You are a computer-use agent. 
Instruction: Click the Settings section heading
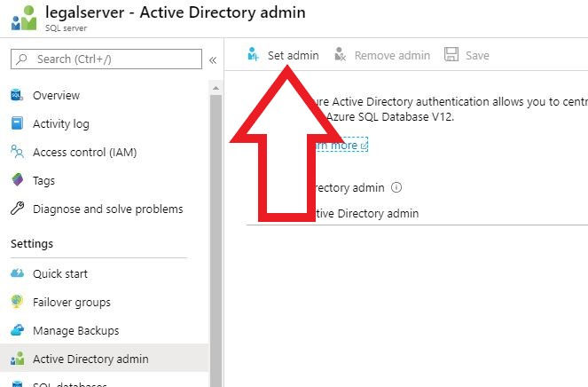point(32,243)
